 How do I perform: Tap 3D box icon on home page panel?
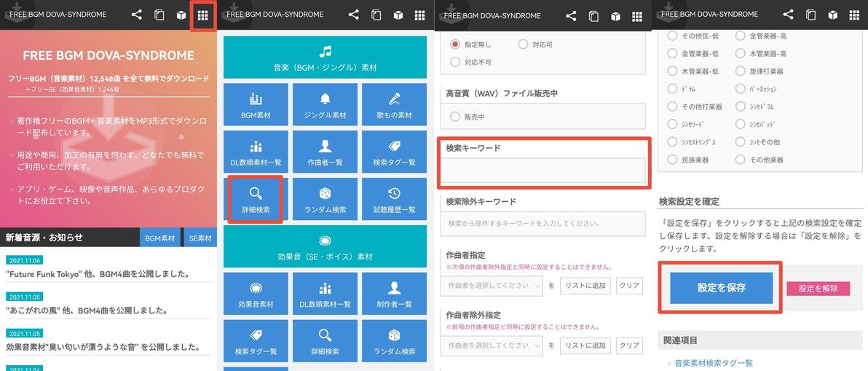[181, 15]
